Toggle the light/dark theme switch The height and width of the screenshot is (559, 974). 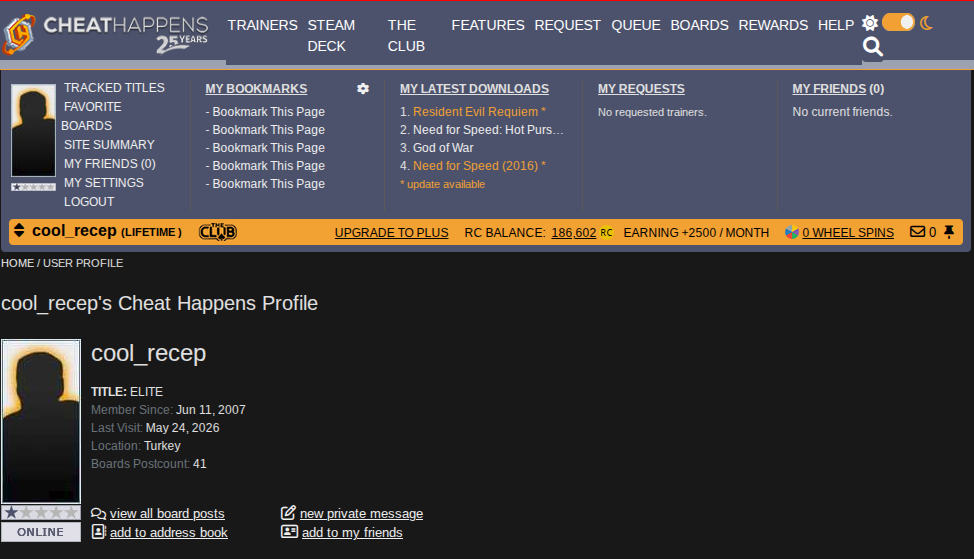898,23
